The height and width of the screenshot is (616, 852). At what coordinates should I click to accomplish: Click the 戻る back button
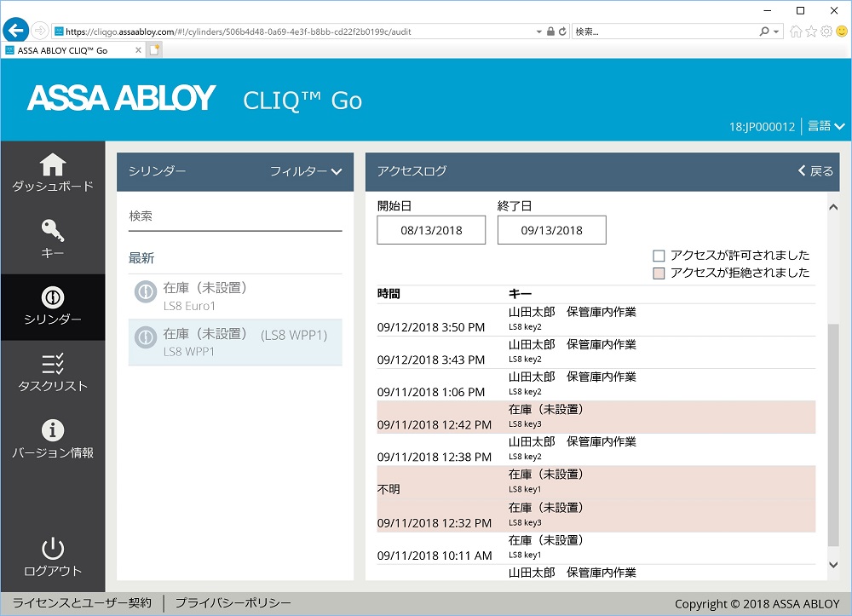coord(815,171)
